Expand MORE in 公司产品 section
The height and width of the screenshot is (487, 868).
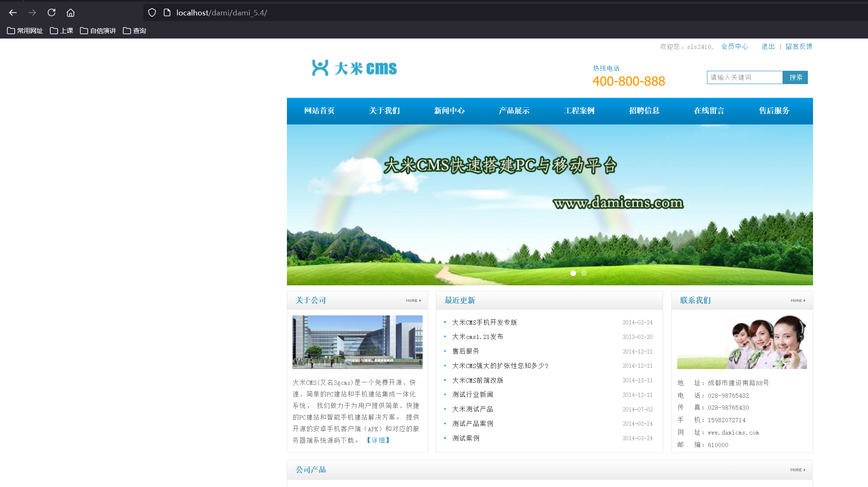pyautogui.click(x=798, y=470)
